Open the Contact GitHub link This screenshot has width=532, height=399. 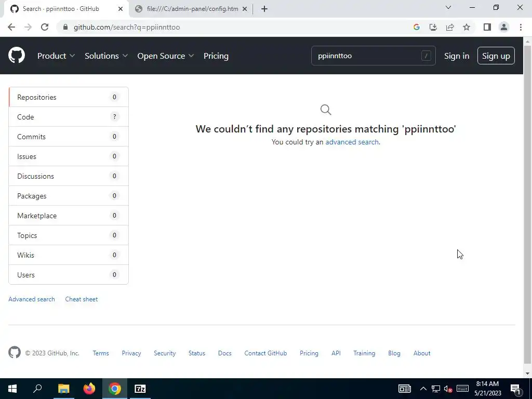point(265,353)
